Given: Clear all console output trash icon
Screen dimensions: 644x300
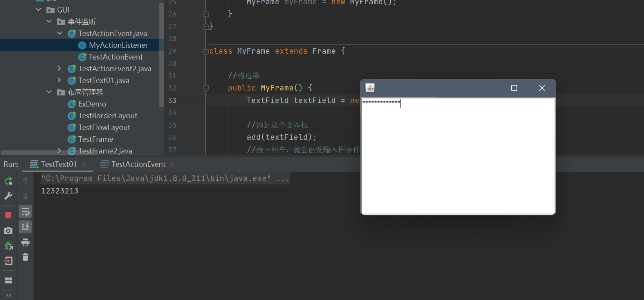Looking at the screenshot, I should [25, 257].
